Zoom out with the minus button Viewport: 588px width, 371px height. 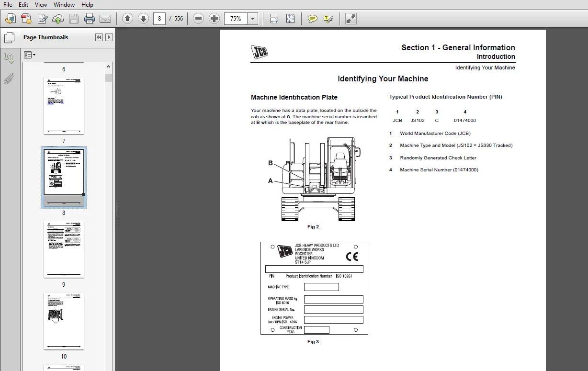tap(199, 19)
